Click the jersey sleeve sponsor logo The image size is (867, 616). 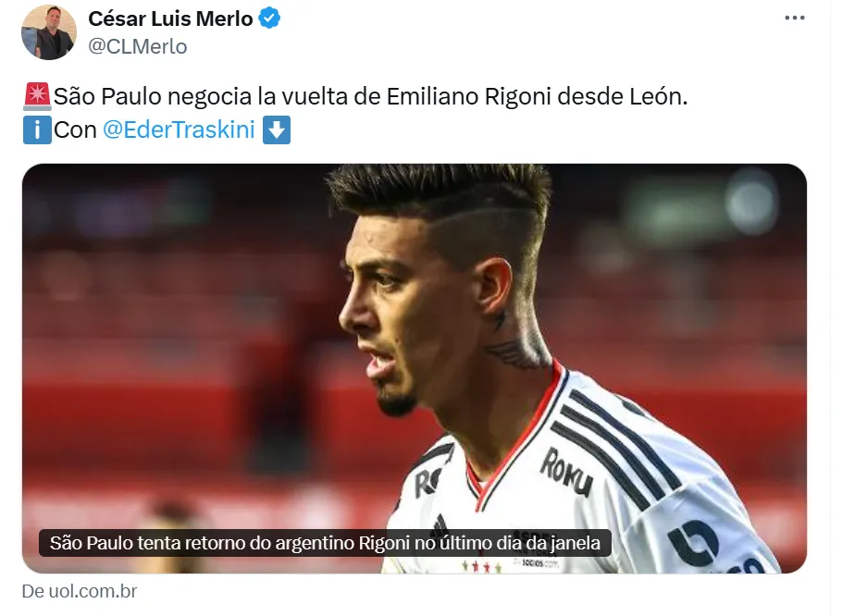694,543
